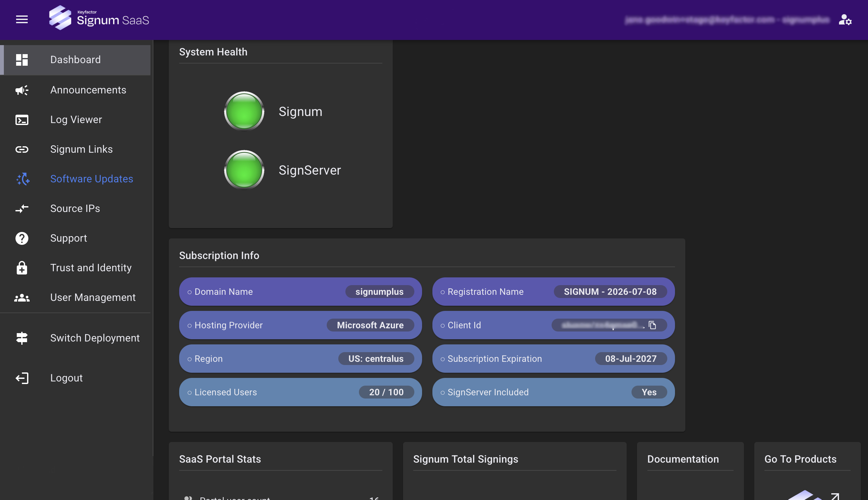
Task: Go to the Dashboard page
Action: pos(75,60)
